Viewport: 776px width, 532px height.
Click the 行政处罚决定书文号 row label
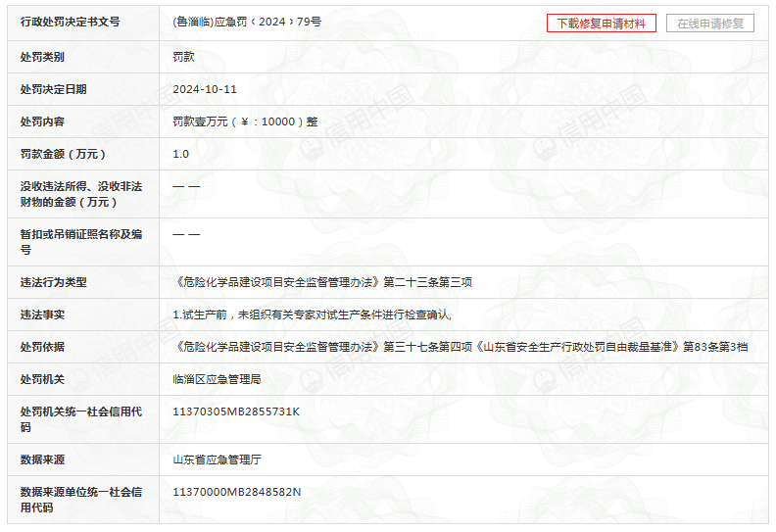(70, 22)
